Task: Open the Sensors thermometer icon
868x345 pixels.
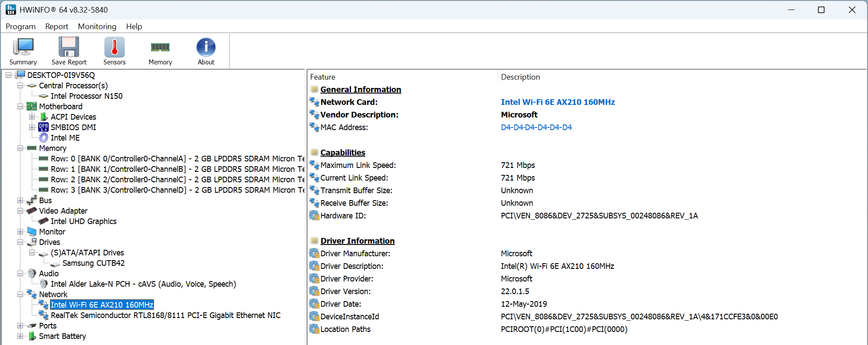Action: click(114, 47)
